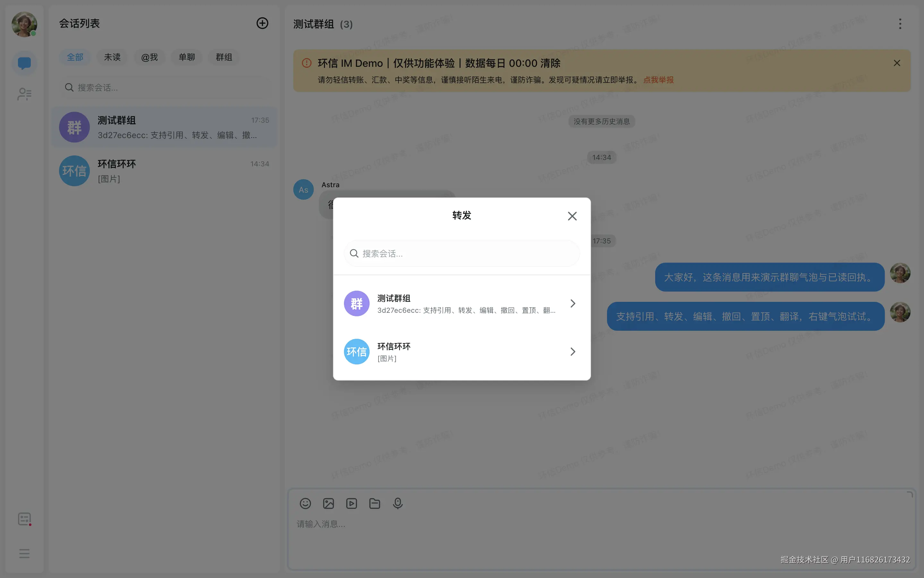
Task: Open the notes icon with red dot
Action: [x=24, y=519]
